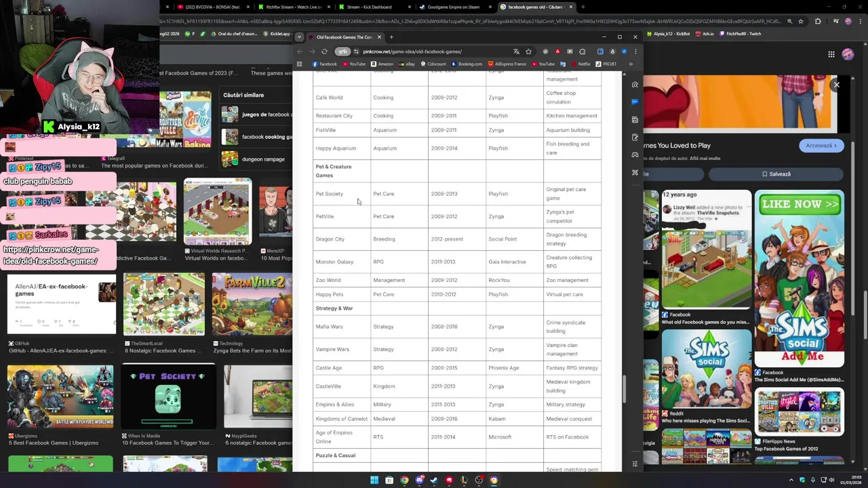The image size is (868, 488).
Task: Open Google apps grid in background window
Action: (831, 54)
